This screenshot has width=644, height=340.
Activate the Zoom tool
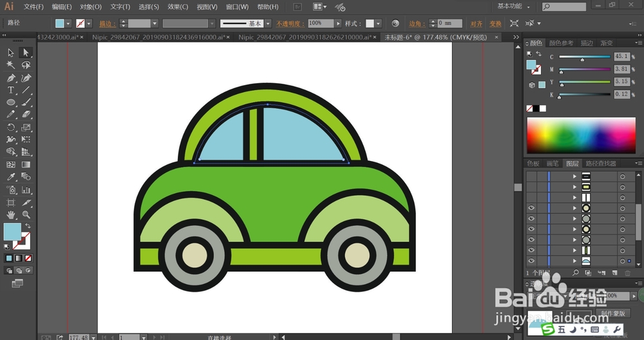(x=26, y=214)
